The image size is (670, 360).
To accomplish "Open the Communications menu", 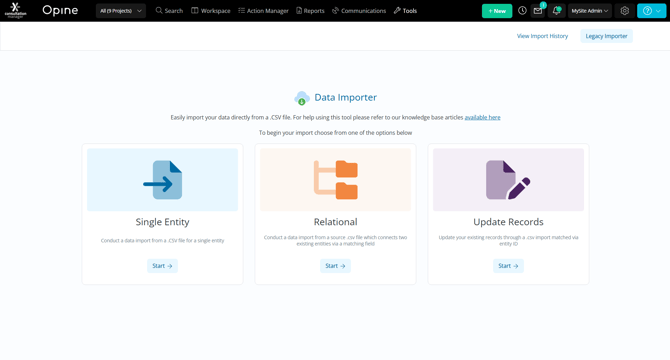I will pos(359,11).
